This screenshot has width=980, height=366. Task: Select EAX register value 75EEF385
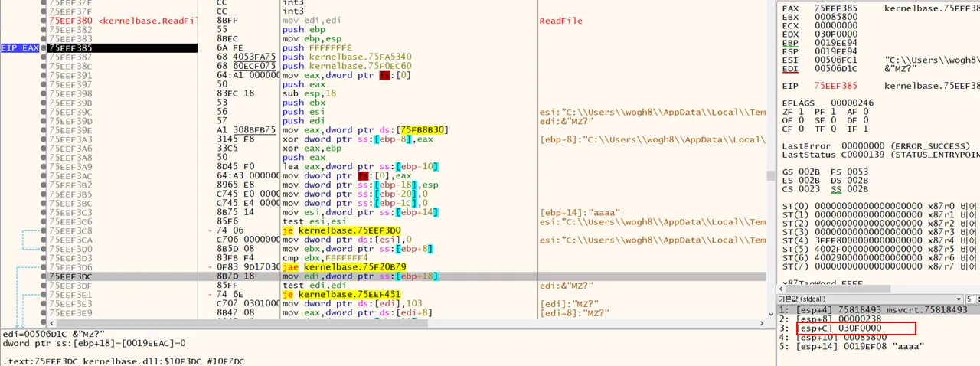(x=836, y=8)
